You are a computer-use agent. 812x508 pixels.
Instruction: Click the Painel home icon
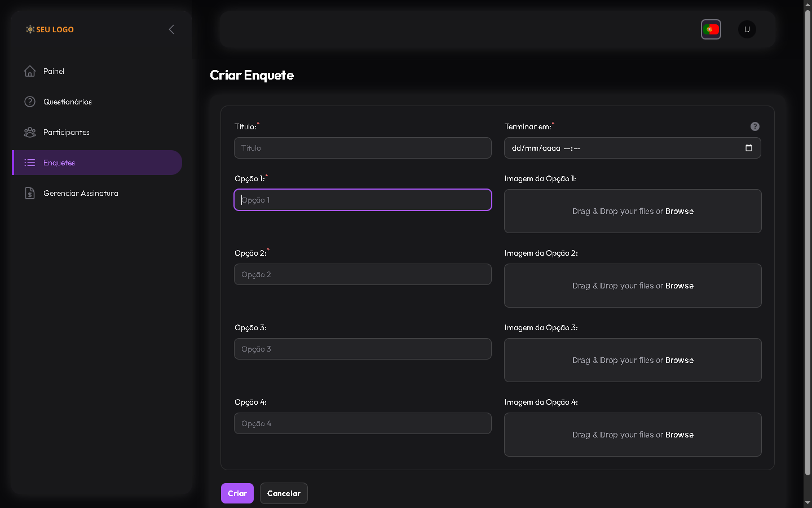pos(30,71)
